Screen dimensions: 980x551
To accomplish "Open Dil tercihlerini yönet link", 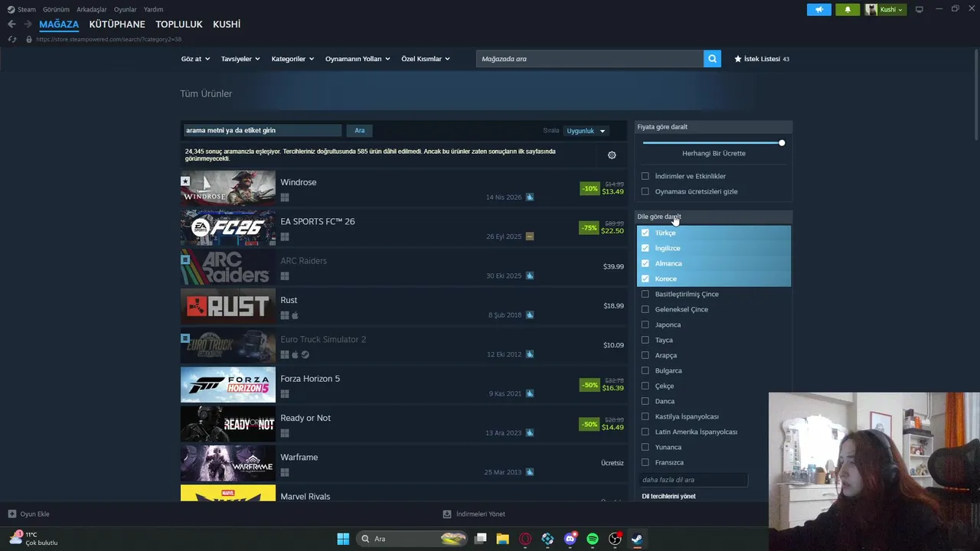I will (x=668, y=496).
